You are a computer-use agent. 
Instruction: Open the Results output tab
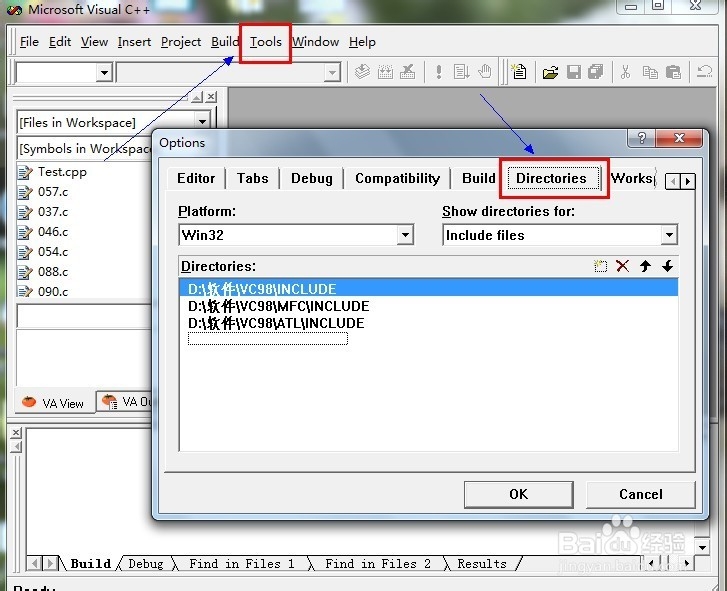click(482, 564)
